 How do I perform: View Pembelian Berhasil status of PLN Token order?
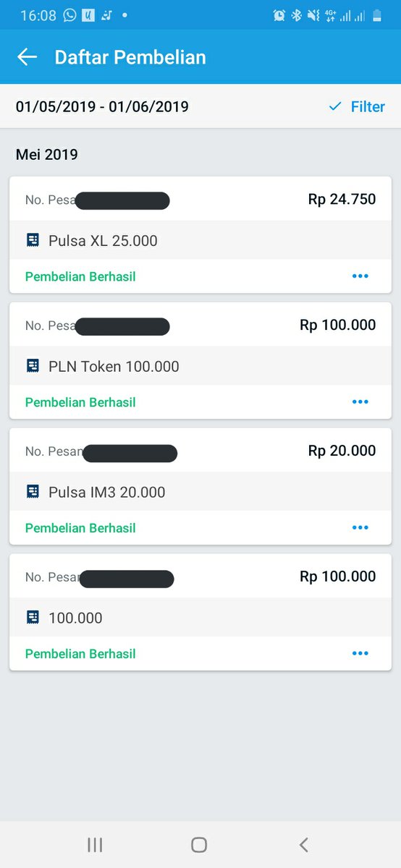pyautogui.click(x=80, y=402)
